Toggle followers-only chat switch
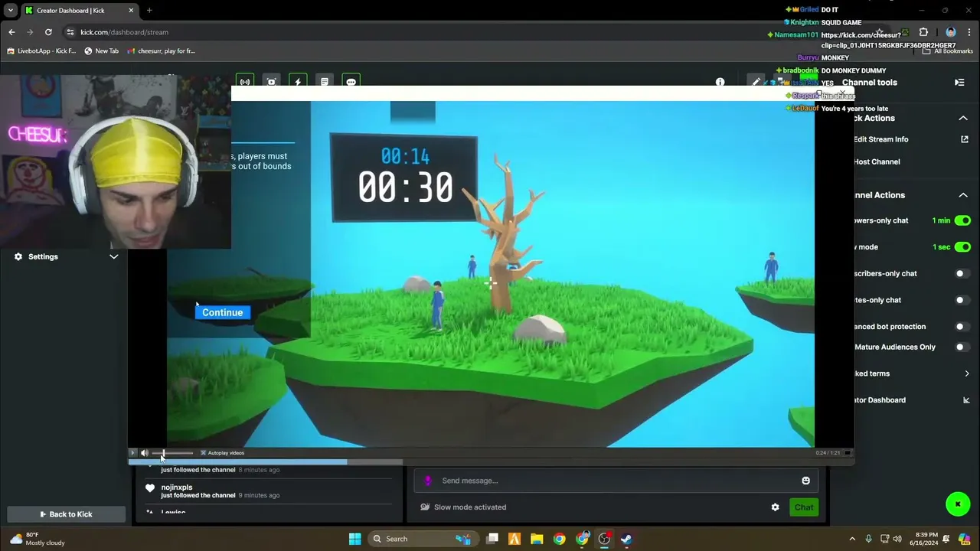 point(962,220)
